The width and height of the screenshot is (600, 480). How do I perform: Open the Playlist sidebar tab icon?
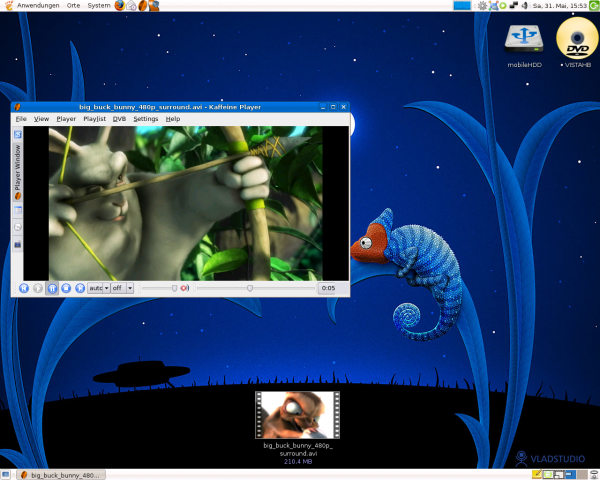coord(18,210)
